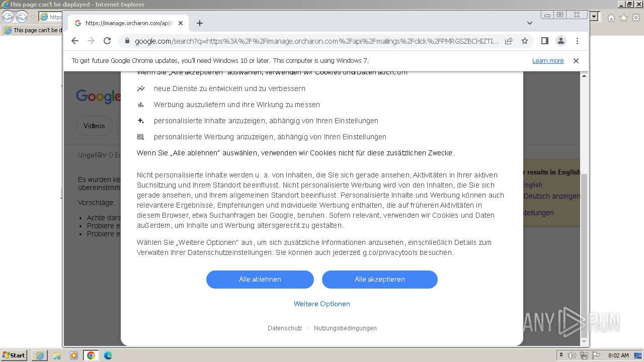
Task: Open Internet Explorer Tools gear
Action: pos(636,18)
